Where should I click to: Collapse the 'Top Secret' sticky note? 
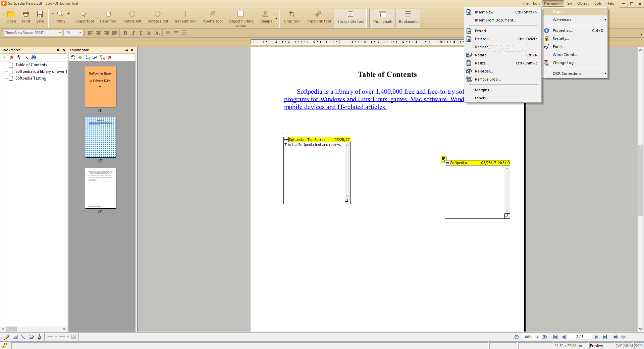coord(286,140)
